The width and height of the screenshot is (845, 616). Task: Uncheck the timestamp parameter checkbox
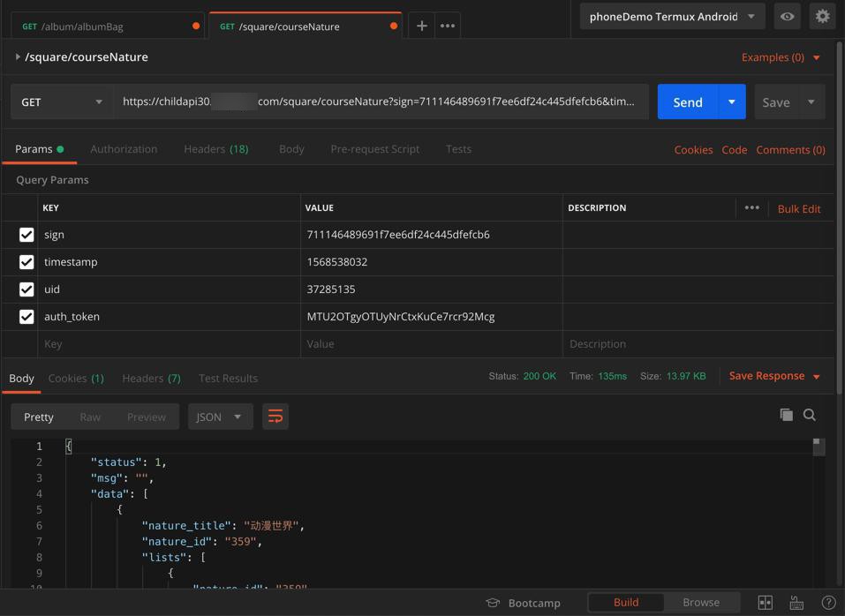click(26, 262)
